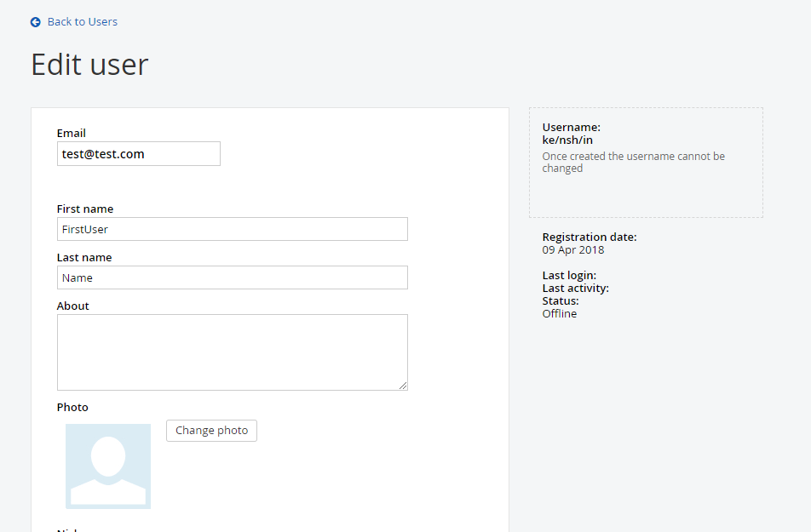811x532 pixels.
Task: Click the username cannot be changed note
Action: click(634, 163)
